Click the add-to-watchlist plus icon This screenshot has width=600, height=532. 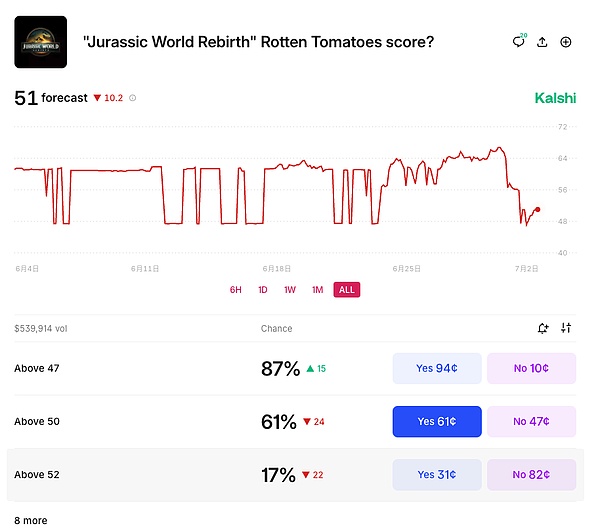point(566,42)
